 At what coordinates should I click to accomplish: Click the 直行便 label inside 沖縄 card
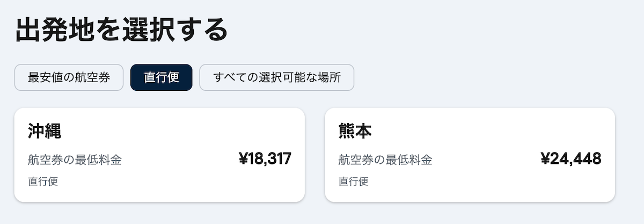tap(43, 181)
